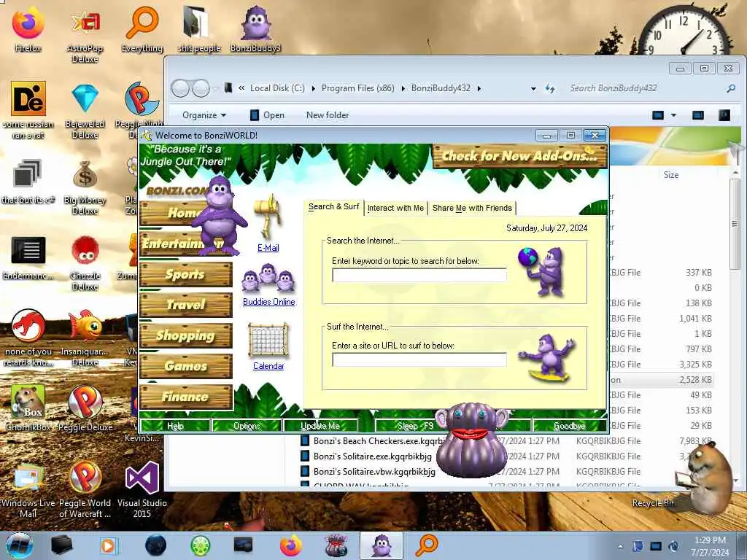Screen dimensions: 747x560
Task: Expand the arrow after BonziBuddy432 breadcrumb
Action: 479,88
